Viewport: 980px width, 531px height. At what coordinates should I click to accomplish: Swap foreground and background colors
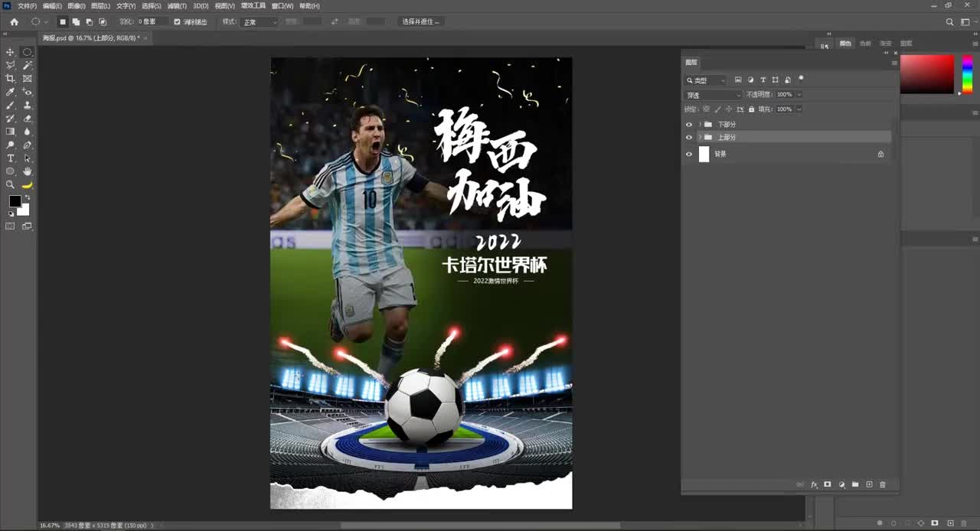pyautogui.click(x=27, y=198)
